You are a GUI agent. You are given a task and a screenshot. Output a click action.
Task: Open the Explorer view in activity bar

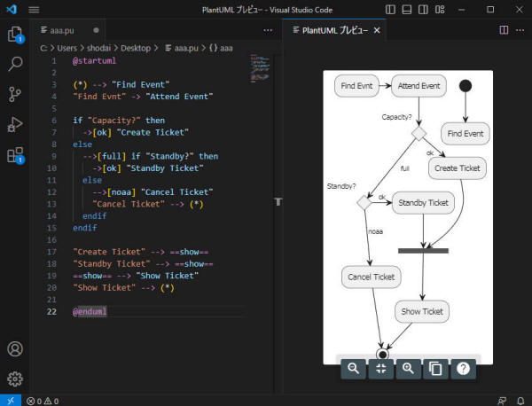(x=15, y=35)
